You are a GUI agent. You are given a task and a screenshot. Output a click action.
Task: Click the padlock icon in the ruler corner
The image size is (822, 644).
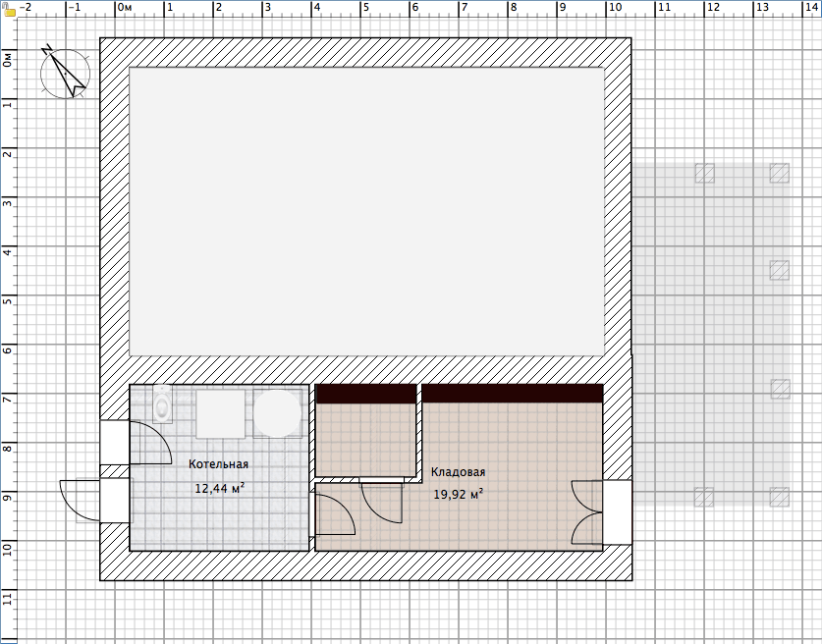pos(9,10)
